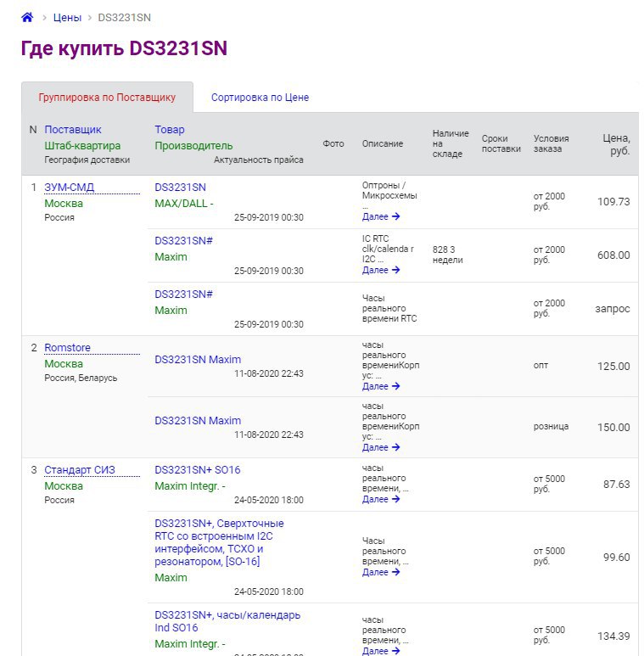Go to the home page via house icon
This screenshot has width=644, height=656.
click(x=27, y=17)
